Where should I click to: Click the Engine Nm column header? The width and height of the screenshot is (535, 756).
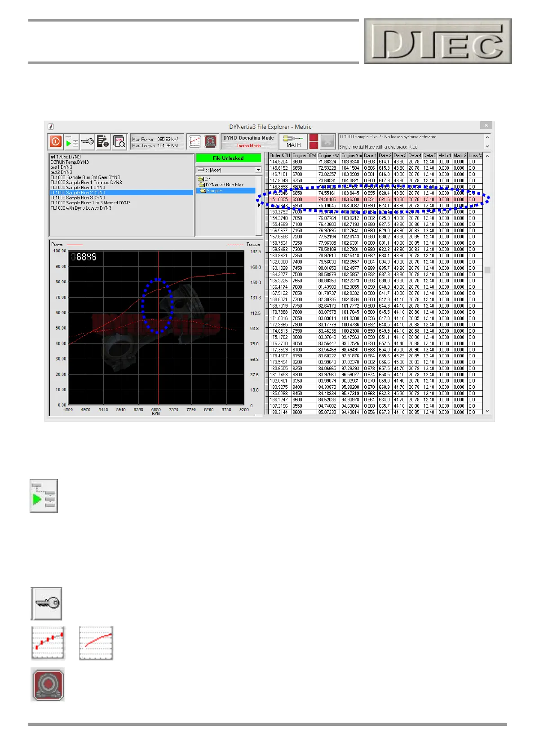351,155
